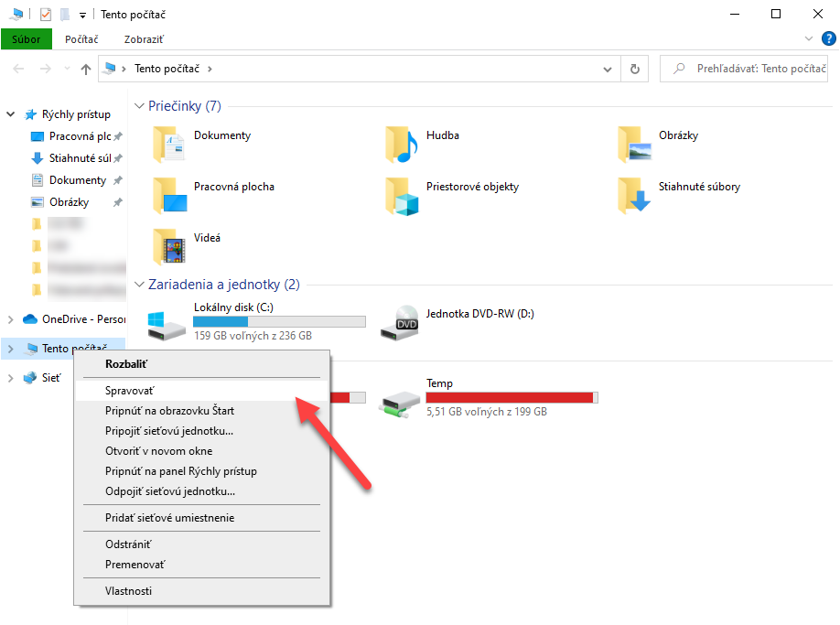Click the Refresh button next to address bar
The width and height of the screenshot is (840, 625).
635,69
